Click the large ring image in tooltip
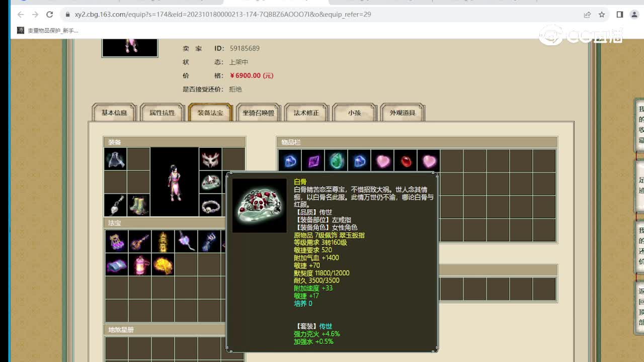Image resolution: width=644 pixels, height=362 pixels. coord(260,206)
